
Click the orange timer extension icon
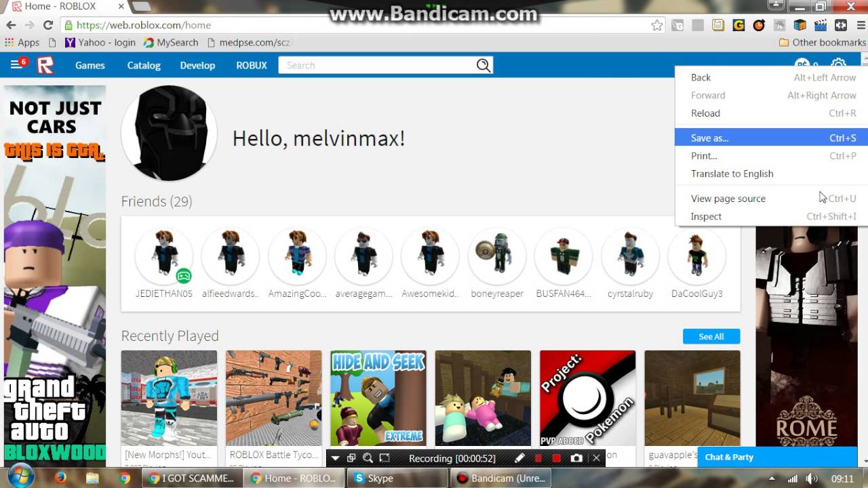pyautogui.click(x=759, y=25)
